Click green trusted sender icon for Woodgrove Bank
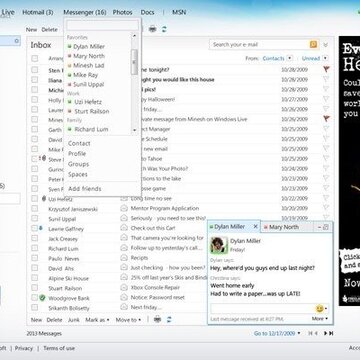Viewport: 360px width, 360px height. [x=42, y=298]
